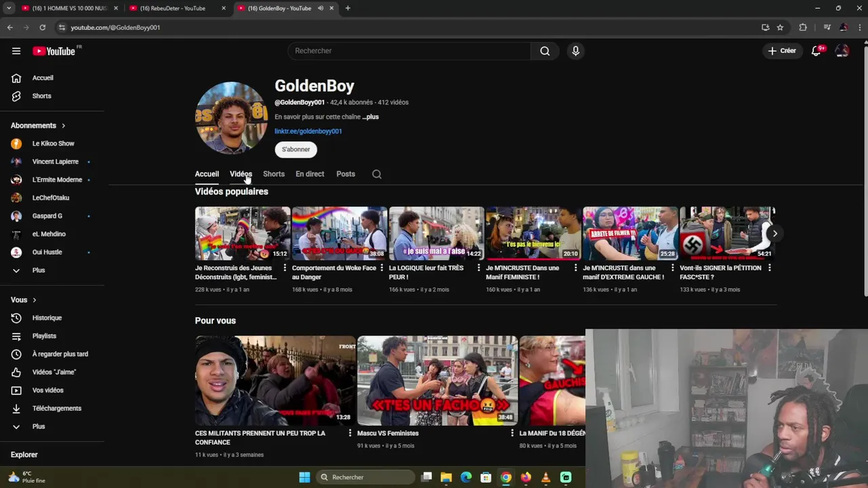Open options for CES MILITANTS PRENNENT video

[x=350, y=433]
